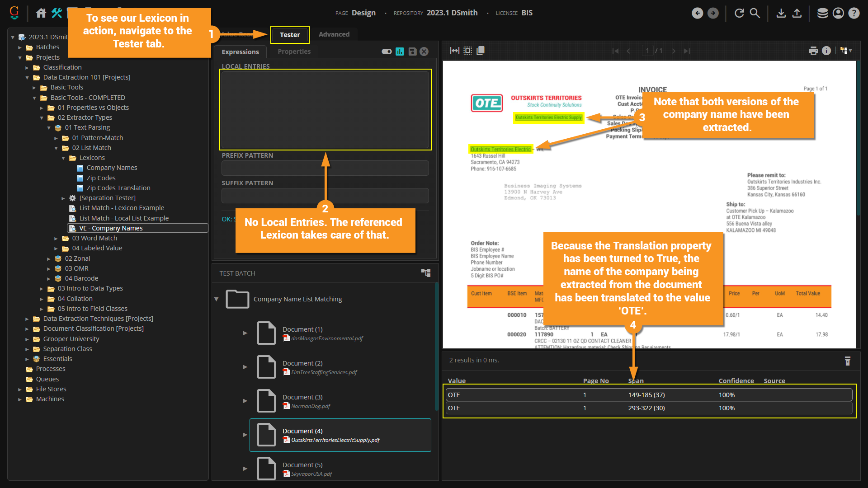Toggle the teal chart button in Expressions toolbar

(x=400, y=52)
